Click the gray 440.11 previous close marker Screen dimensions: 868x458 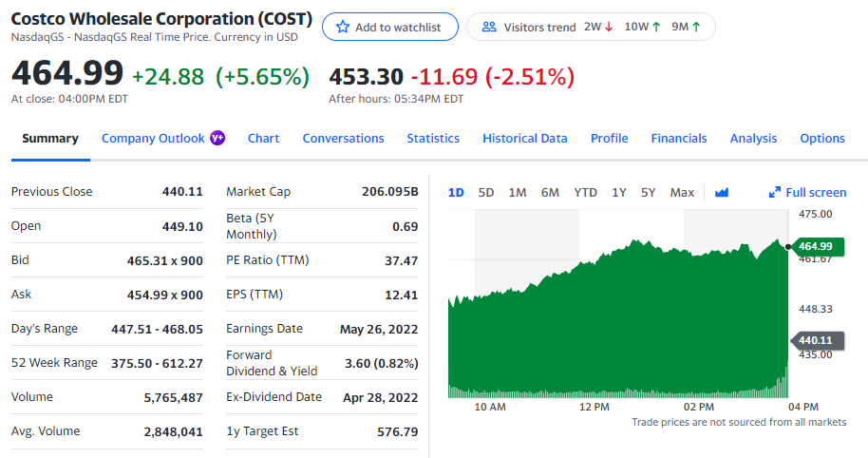(819, 340)
